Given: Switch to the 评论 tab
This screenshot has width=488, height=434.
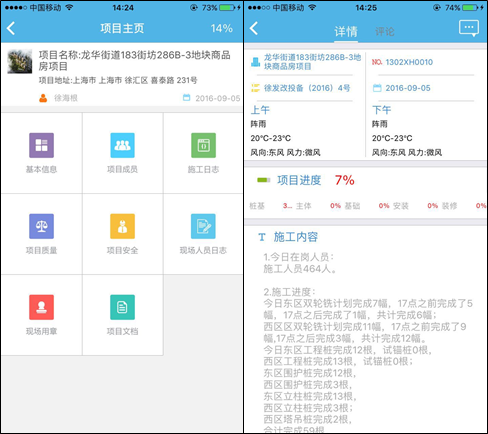Looking at the screenshot, I should point(385,32).
